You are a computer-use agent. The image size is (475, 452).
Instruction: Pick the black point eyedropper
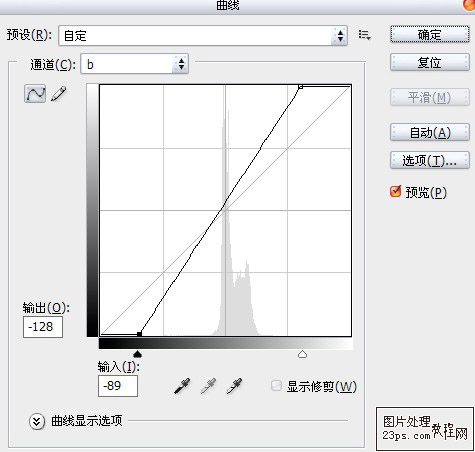[182, 386]
